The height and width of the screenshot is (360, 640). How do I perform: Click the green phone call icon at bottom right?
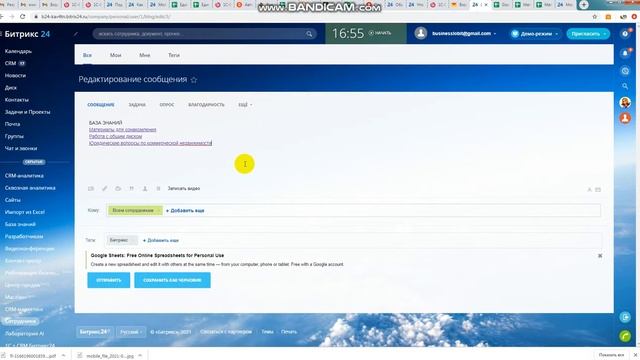point(625,336)
